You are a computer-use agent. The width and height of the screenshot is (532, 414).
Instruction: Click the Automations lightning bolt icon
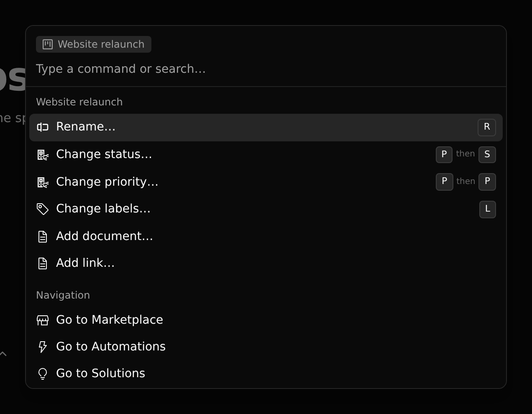pyautogui.click(x=43, y=347)
